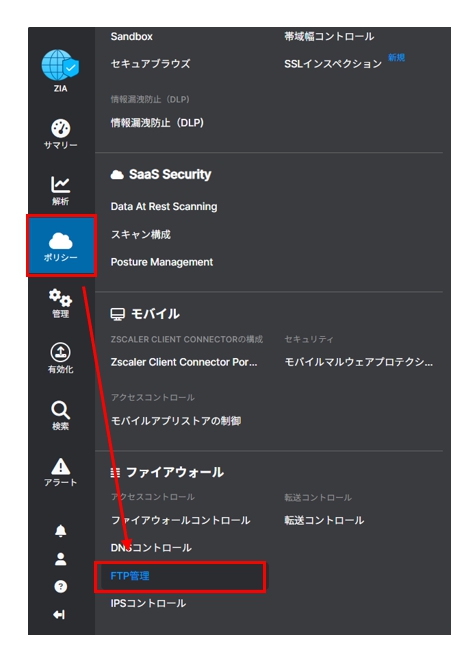Open SSLインスペクション menu entry

click(333, 64)
